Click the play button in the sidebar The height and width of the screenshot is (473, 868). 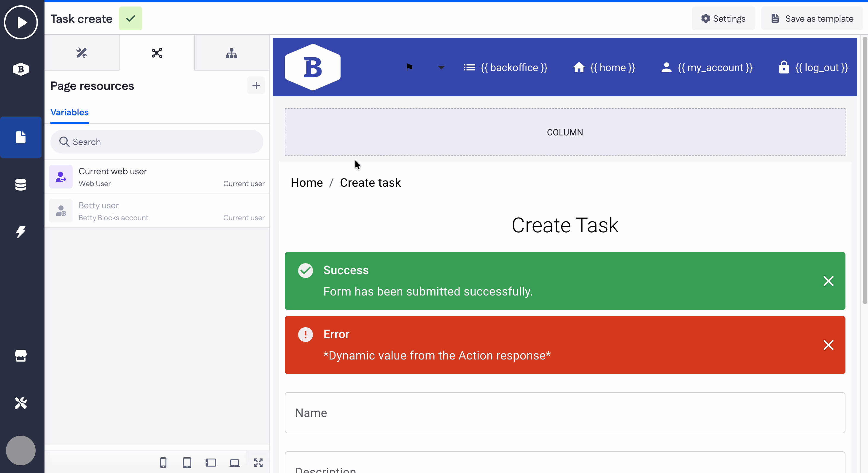pos(21,23)
